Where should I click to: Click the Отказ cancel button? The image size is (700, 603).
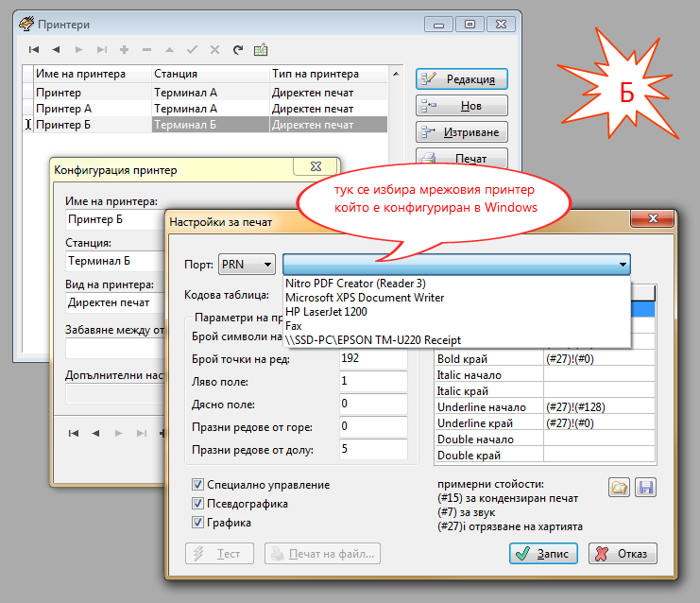pos(623,554)
